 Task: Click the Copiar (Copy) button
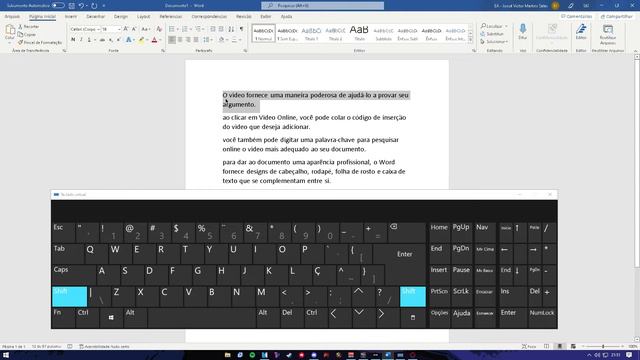point(27,35)
